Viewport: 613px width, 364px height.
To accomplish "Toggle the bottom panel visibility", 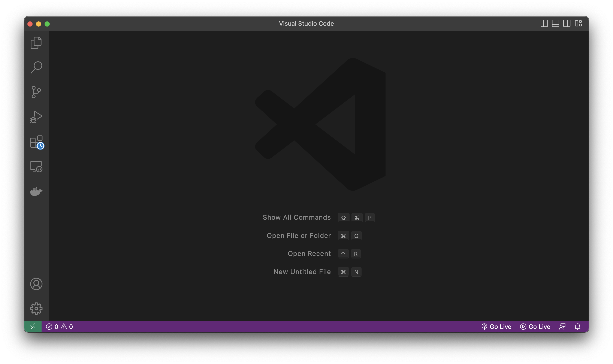I will tap(555, 24).
